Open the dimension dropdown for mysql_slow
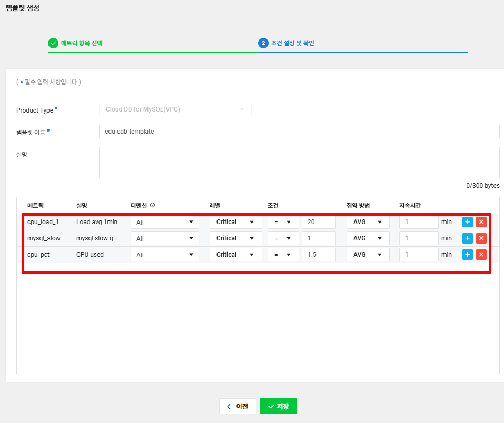The width and height of the screenshot is (504, 423). [164, 238]
